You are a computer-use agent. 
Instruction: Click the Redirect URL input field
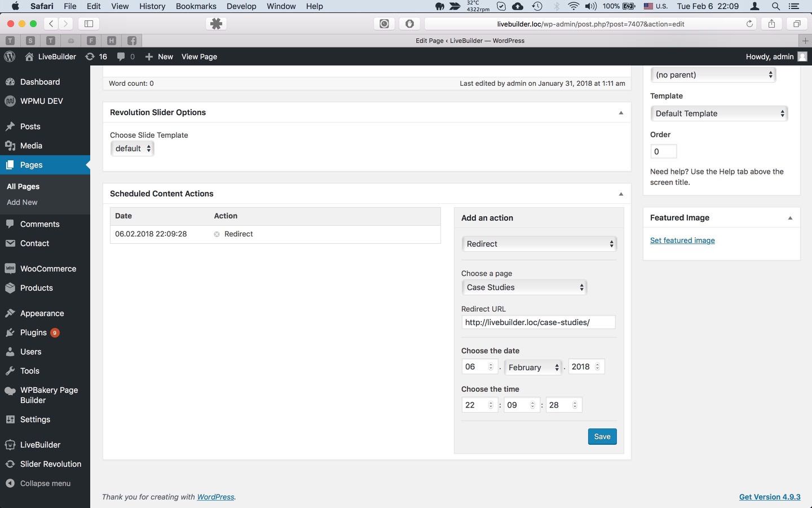click(x=539, y=322)
